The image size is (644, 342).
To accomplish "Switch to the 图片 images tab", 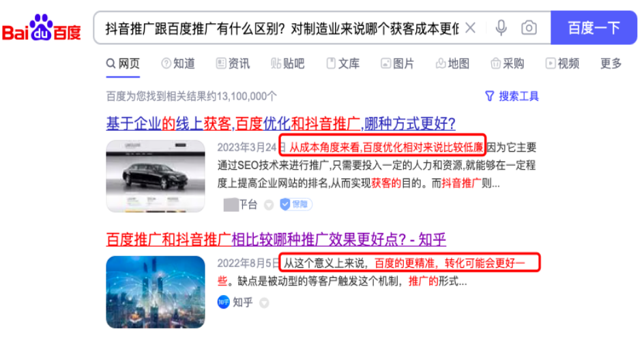I will click(397, 63).
